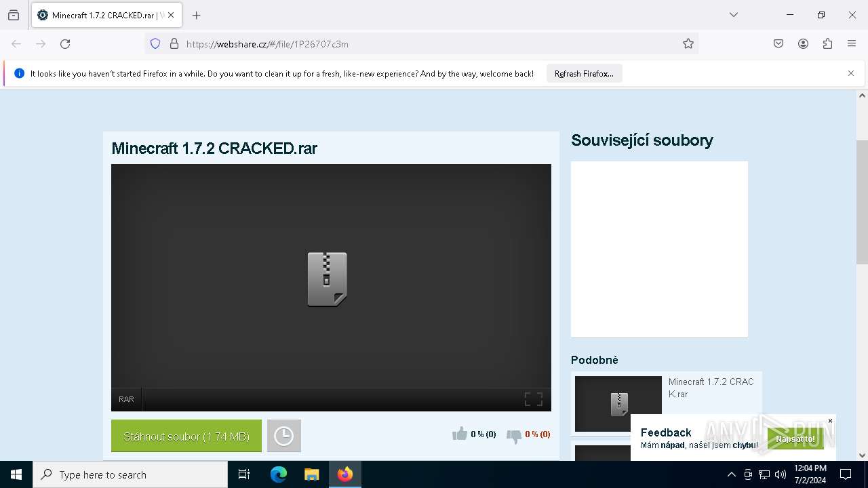
Task: Click the RAR archive preview icon
Action: click(328, 279)
